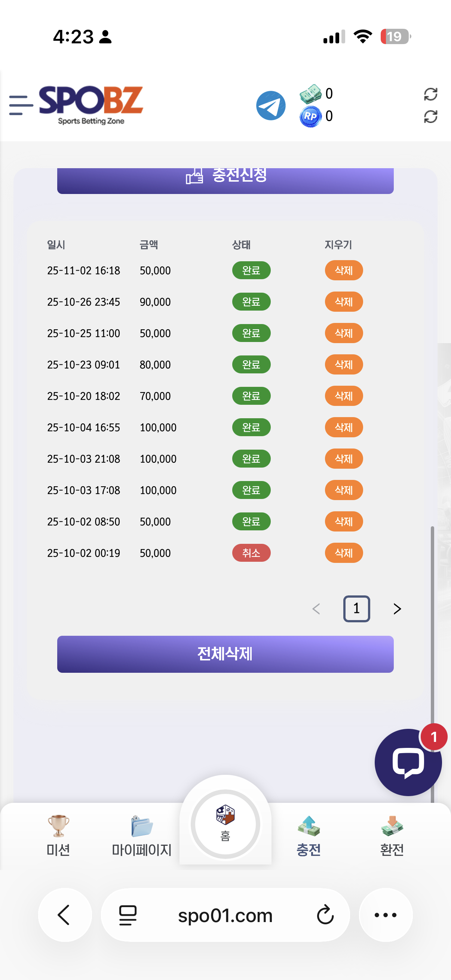Open the 미션 tab
This screenshot has width=451, height=980.
pyautogui.click(x=58, y=836)
